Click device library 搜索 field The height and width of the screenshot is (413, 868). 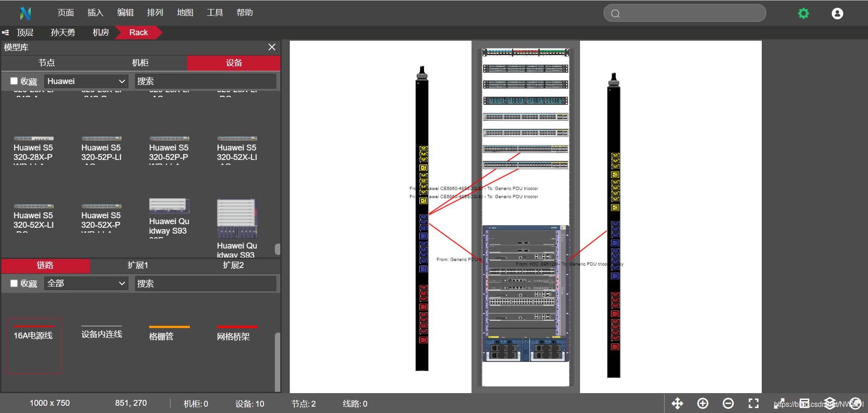click(x=206, y=81)
